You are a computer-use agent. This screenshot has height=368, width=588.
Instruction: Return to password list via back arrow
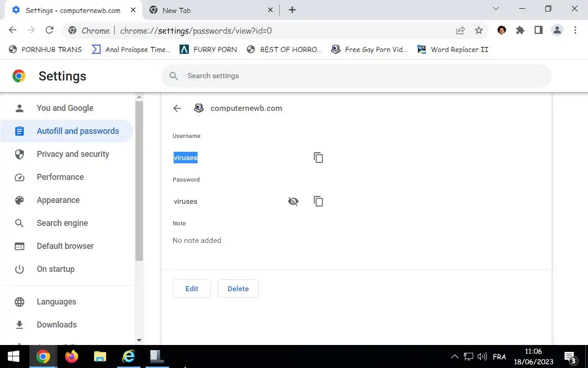click(177, 109)
